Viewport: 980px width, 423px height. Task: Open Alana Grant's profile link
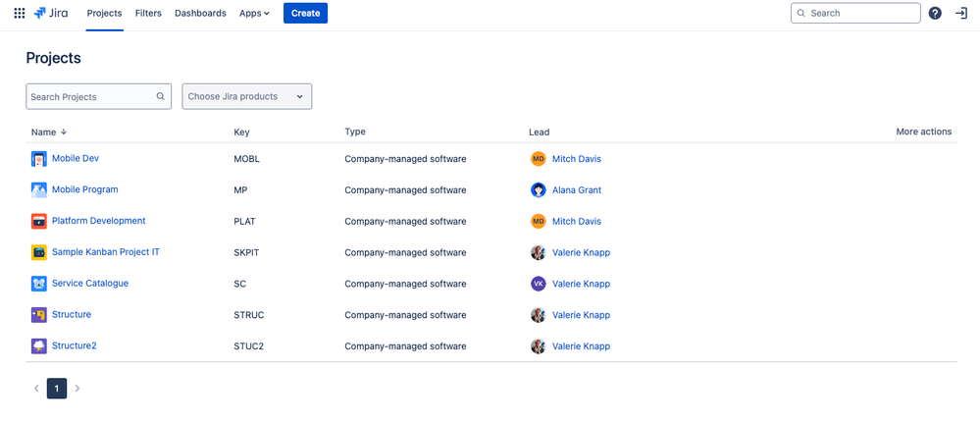(x=577, y=190)
